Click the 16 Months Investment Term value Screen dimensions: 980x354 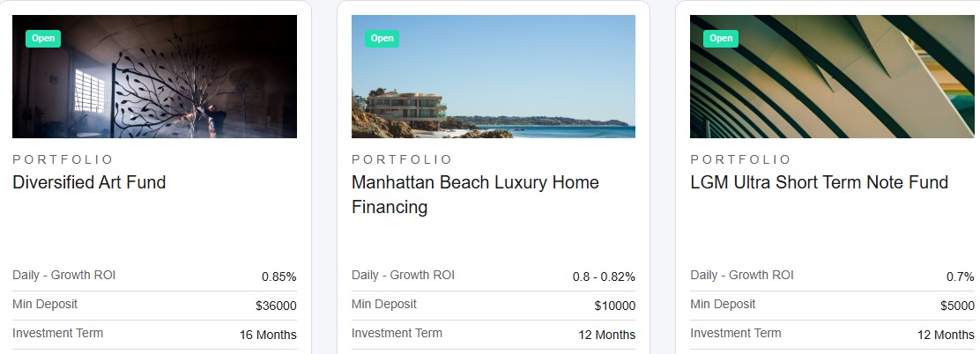pyautogui.click(x=268, y=335)
